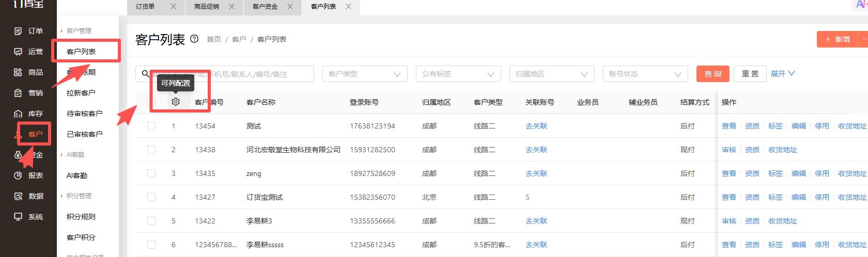Switch to 订货单 tab
868x257 pixels.
pyautogui.click(x=145, y=7)
